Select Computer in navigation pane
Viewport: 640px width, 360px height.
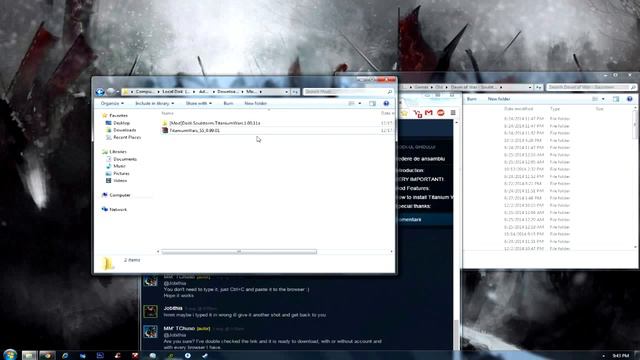click(x=120, y=195)
